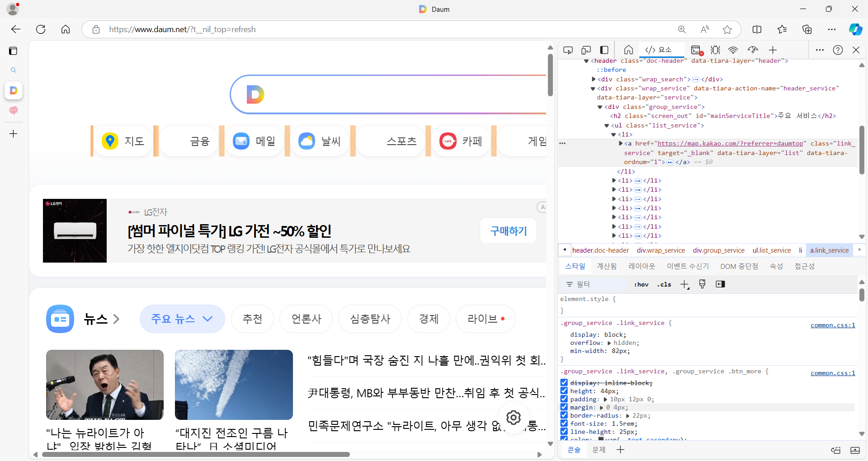This screenshot has width=868, height=461.
Task: Toggle the computed styles sidebar pane icon
Action: (x=720, y=284)
